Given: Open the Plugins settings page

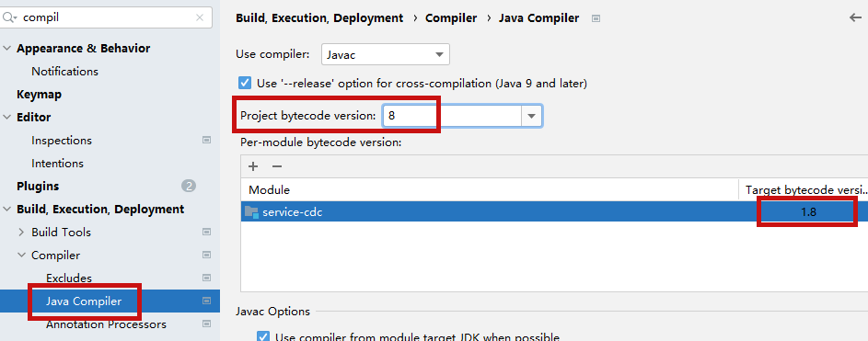Looking at the screenshot, I should point(38,187).
